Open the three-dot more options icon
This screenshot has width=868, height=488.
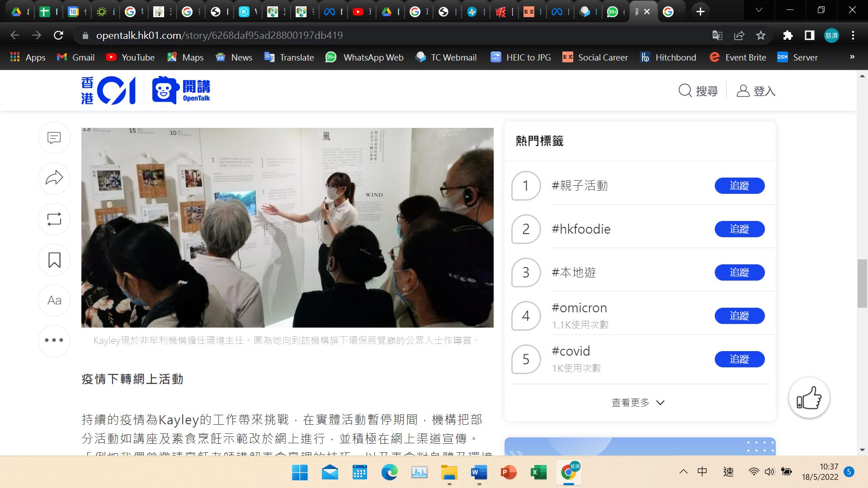coord(54,340)
